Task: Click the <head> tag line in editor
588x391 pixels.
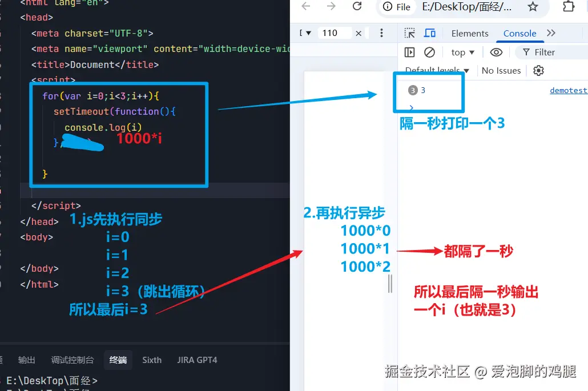Action: point(37,17)
